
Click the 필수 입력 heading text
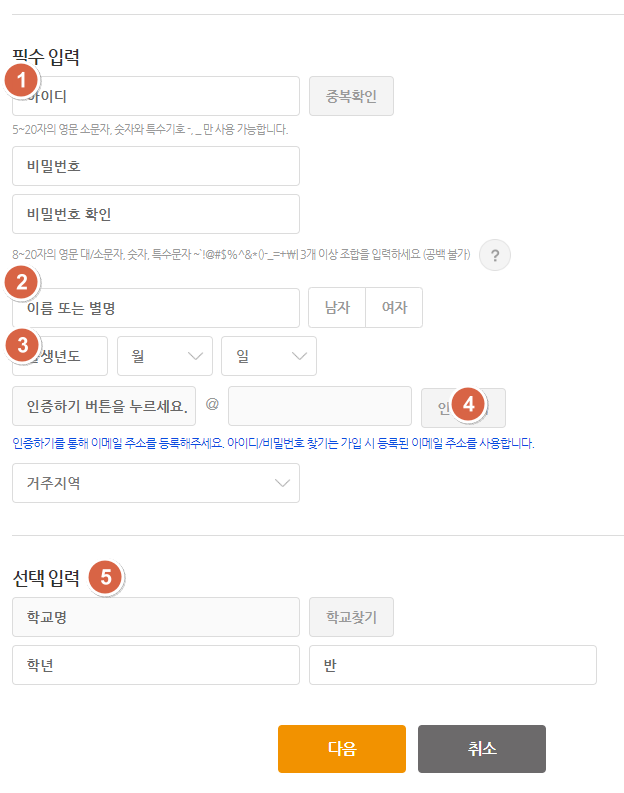click(x=46, y=57)
